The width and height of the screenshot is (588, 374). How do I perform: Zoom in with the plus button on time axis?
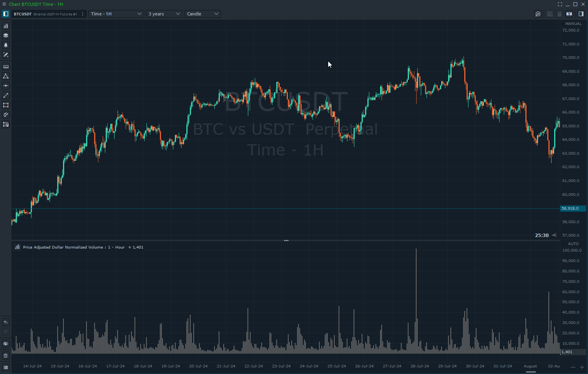pyautogui.click(x=582, y=367)
